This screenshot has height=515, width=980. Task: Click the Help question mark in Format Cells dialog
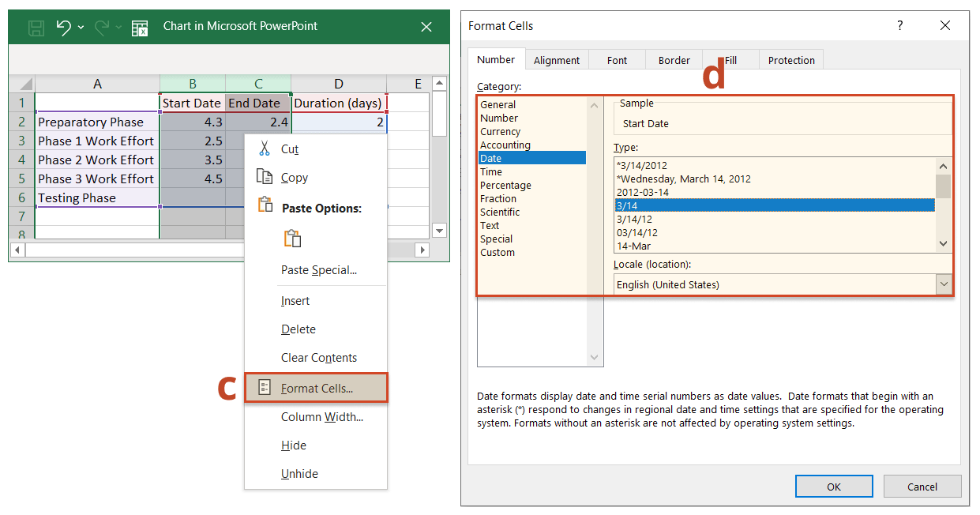click(899, 25)
